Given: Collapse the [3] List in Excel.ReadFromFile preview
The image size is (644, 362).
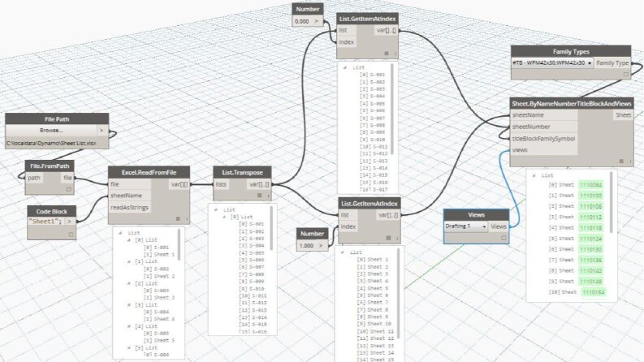Looking at the screenshot, I should point(129,305).
